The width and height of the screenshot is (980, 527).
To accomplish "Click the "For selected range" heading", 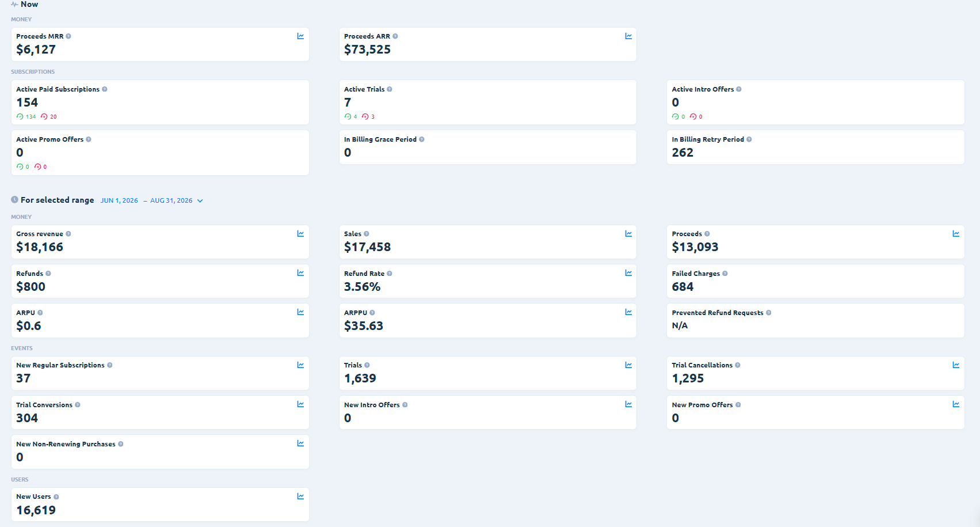I will coord(58,200).
